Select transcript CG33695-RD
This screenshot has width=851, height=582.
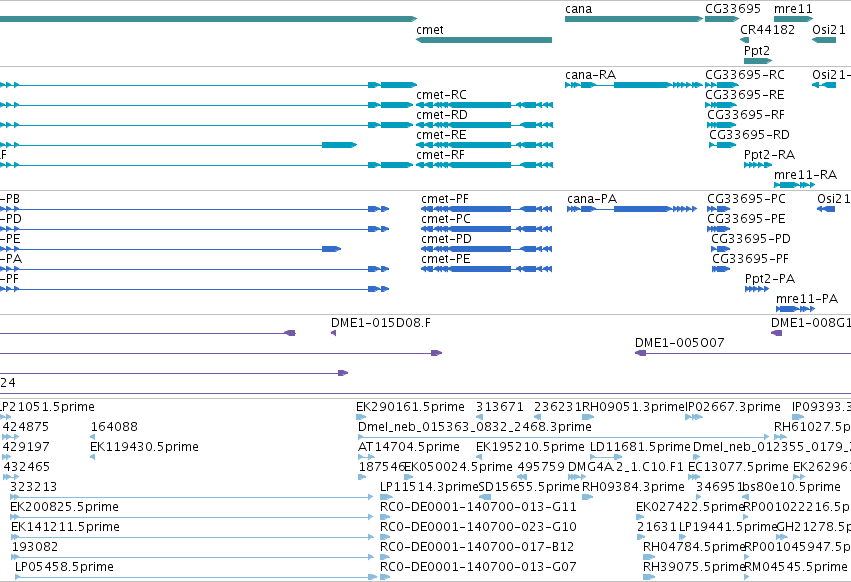pyautogui.click(x=722, y=145)
